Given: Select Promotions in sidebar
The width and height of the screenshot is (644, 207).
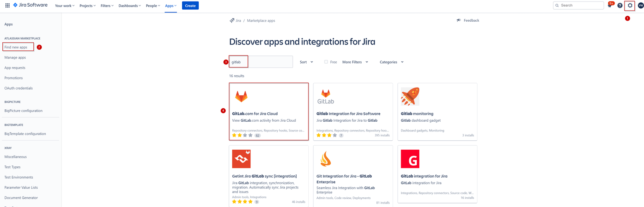Looking at the screenshot, I should (14, 78).
